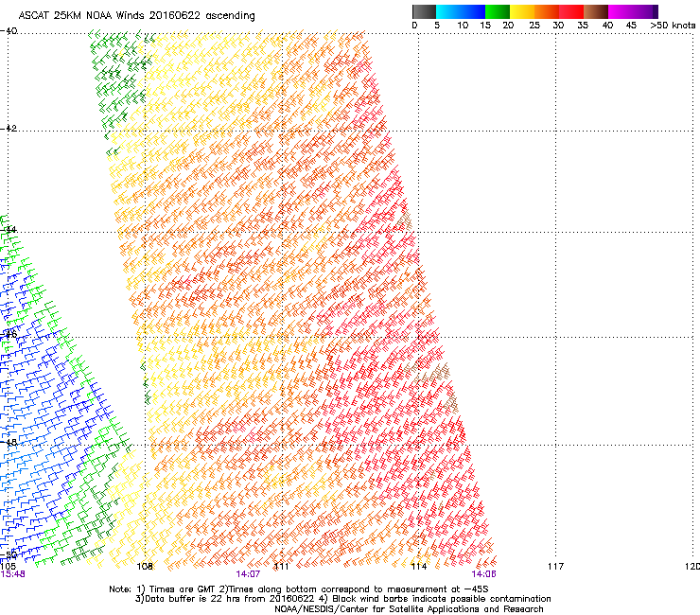Select the yellow 20-25 knots legend segment
Screen dimensions: 700x615
[x=522, y=11]
